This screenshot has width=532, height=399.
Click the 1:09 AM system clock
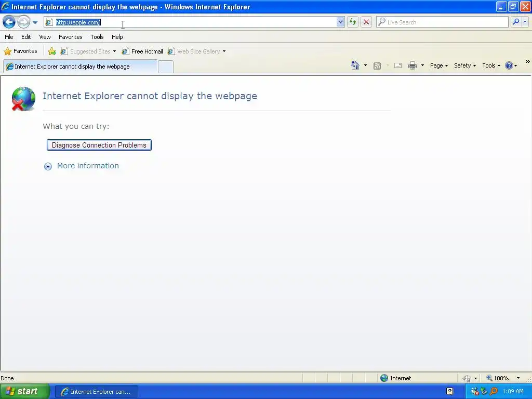coord(513,392)
